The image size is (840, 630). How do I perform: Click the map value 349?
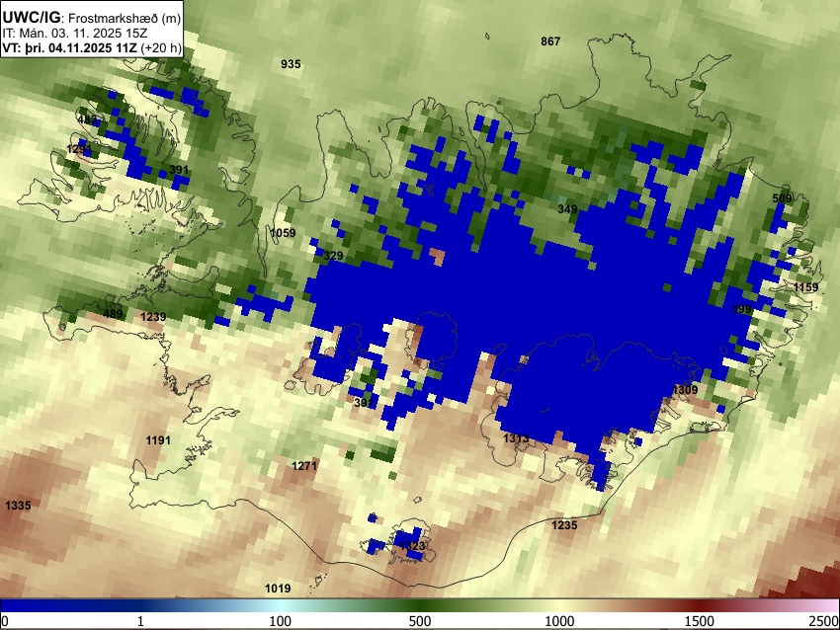click(568, 209)
